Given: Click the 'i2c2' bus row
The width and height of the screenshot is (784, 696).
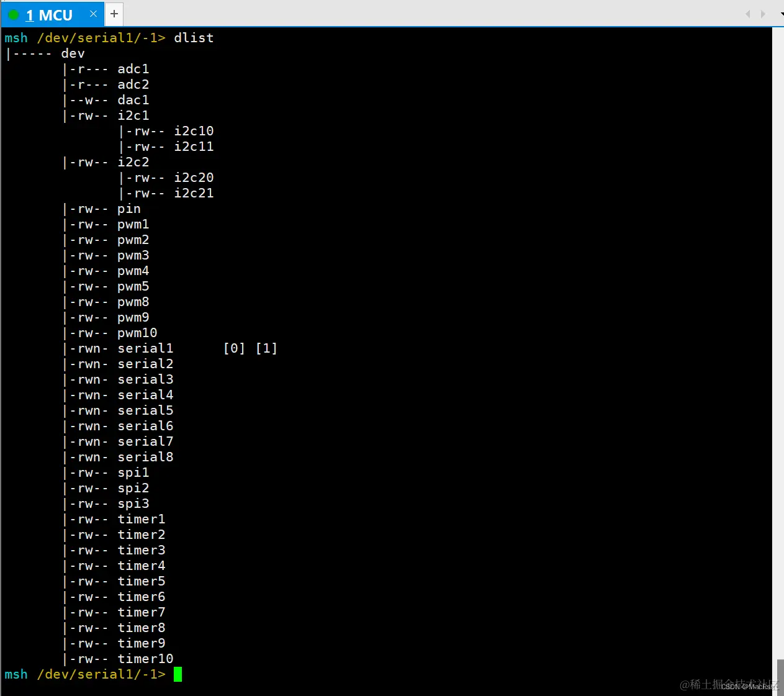Looking at the screenshot, I should (106, 162).
